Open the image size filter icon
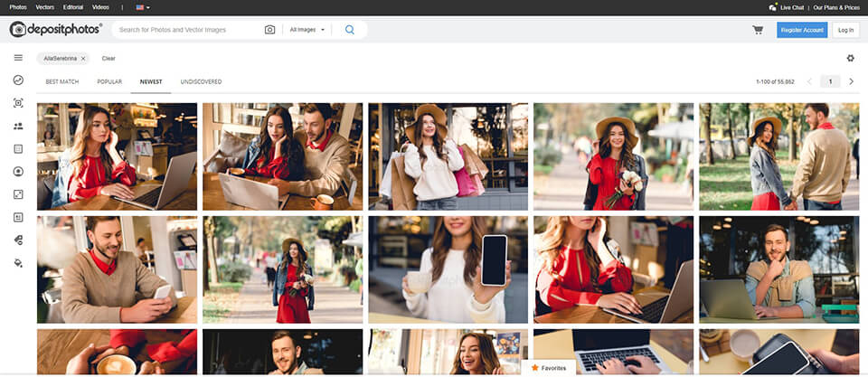This screenshot has width=868, height=377. click(x=18, y=194)
